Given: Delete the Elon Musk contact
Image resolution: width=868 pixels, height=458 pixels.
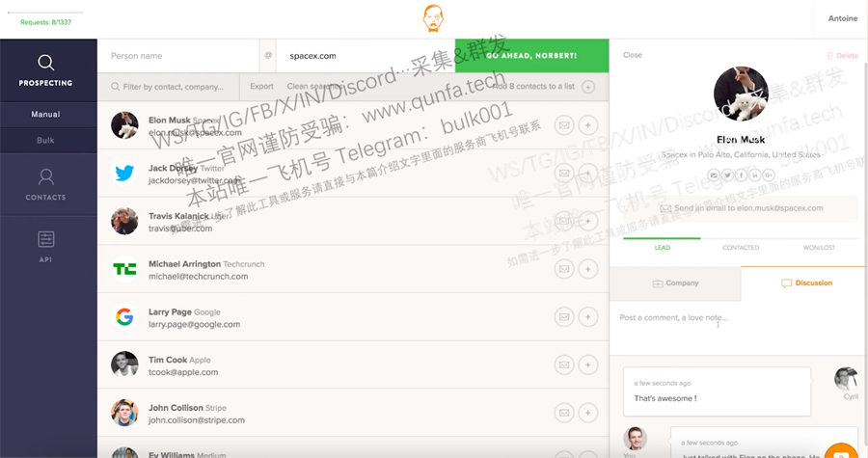Looking at the screenshot, I should [x=843, y=55].
